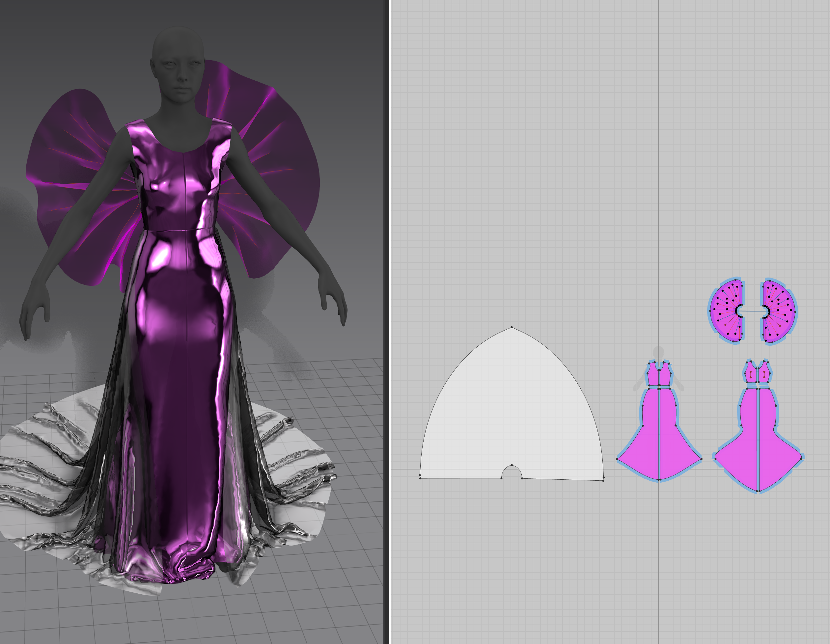This screenshot has width=830, height=644.
Task: Click bottom-right corner point of train pattern
Action: (603, 481)
